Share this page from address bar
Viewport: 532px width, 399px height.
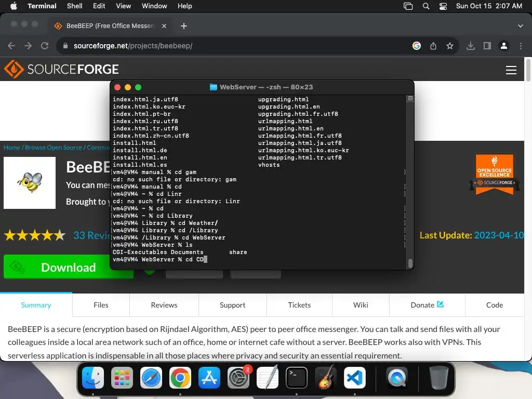point(433,46)
